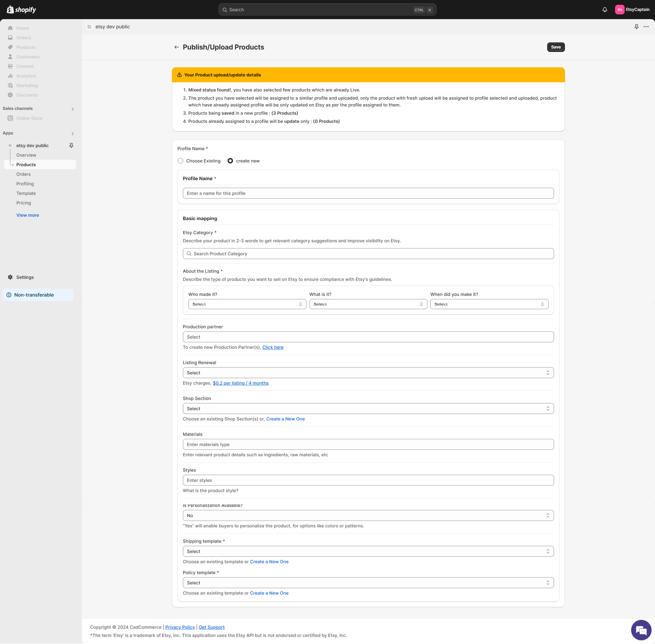The height and width of the screenshot is (644, 655).
Task: Open the When did you make it dropdown
Action: coord(489,304)
